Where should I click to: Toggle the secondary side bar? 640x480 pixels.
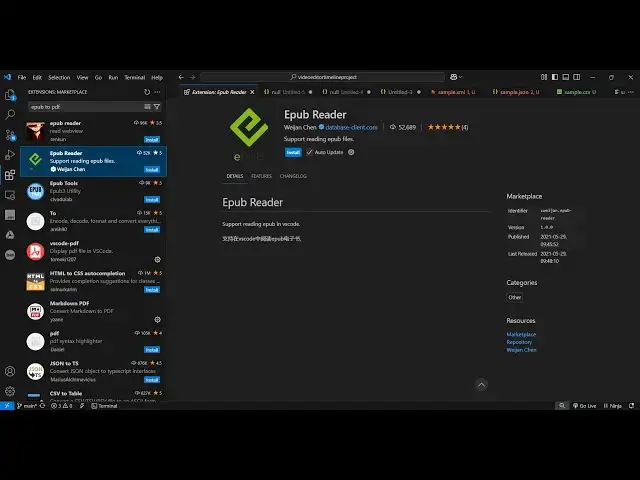tap(577, 77)
